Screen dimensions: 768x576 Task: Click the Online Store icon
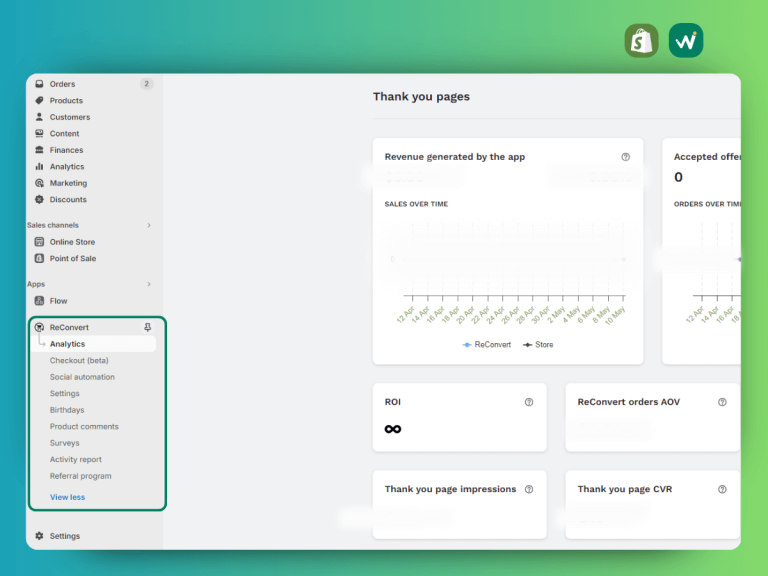[x=39, y=241]
